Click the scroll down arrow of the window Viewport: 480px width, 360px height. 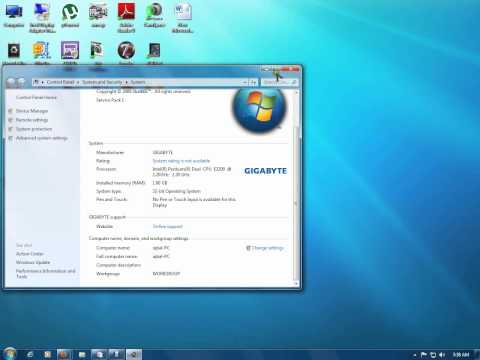point(296,284)
